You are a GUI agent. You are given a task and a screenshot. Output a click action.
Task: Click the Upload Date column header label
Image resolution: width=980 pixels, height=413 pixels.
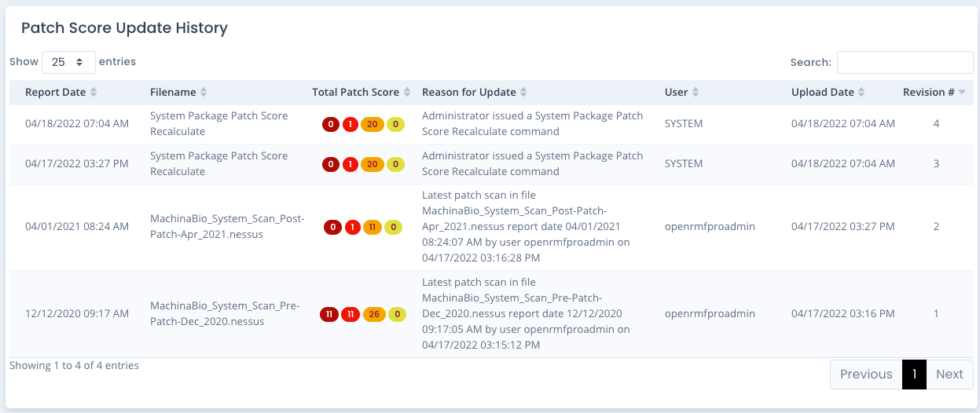pos(822,93)
